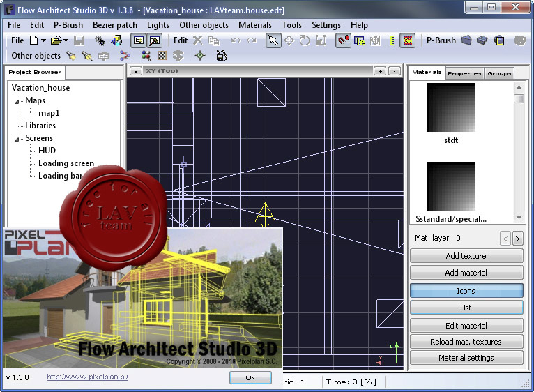
Task: Click the second P-Brush hollow shape icon
Action: click(482, 40)
